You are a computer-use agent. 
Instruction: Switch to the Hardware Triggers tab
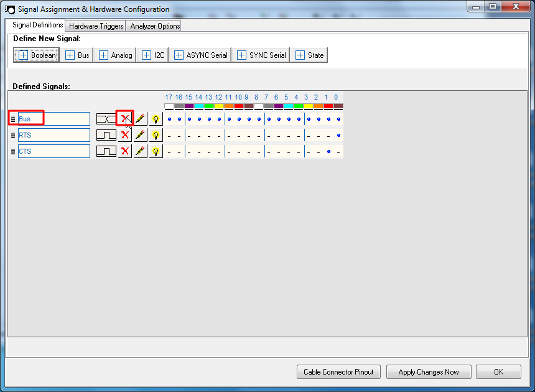point(96,26)
